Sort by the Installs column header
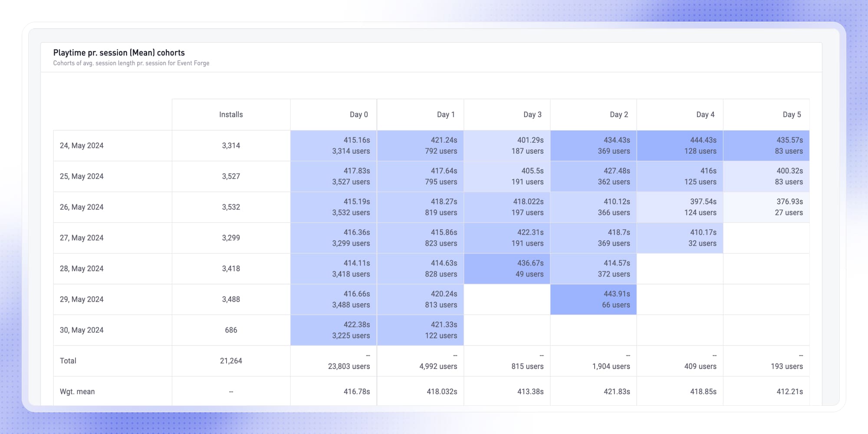The height and width of the screenshot is (434, 868). 231,114
